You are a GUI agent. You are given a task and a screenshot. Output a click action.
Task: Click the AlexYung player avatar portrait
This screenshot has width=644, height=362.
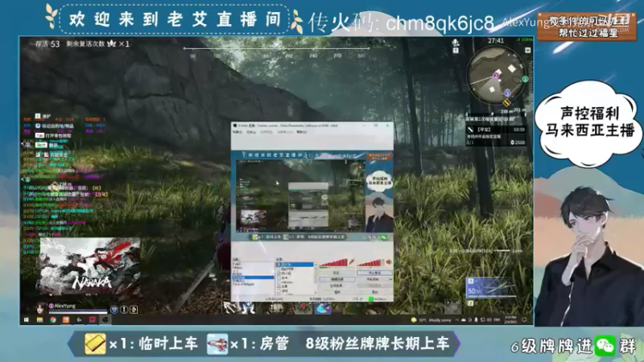pos(41,309)
